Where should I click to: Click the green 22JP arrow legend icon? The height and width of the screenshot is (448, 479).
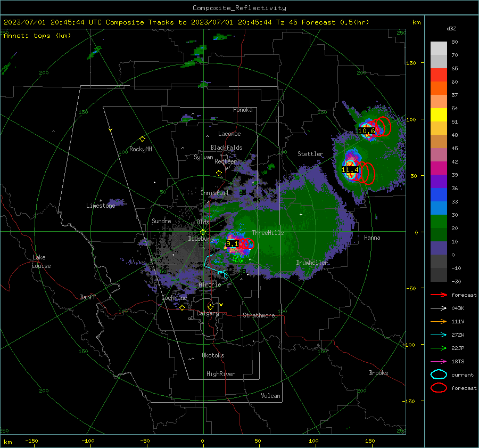pos(439,348)
